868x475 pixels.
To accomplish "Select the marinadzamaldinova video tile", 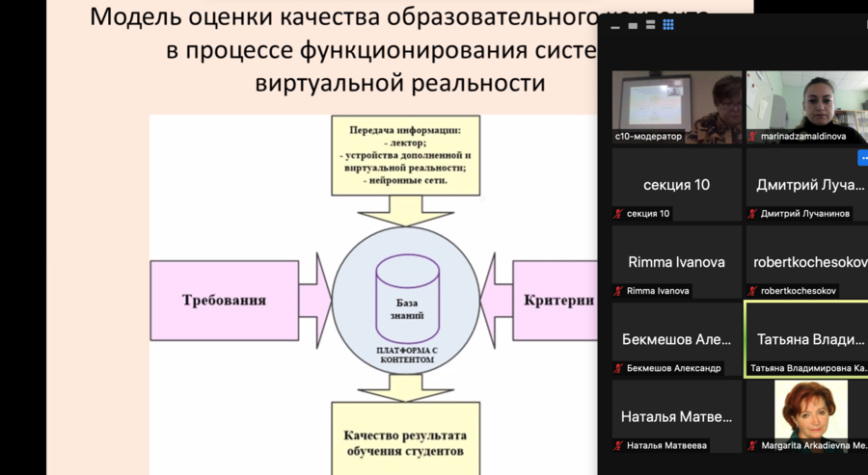I will coord(805,102).
